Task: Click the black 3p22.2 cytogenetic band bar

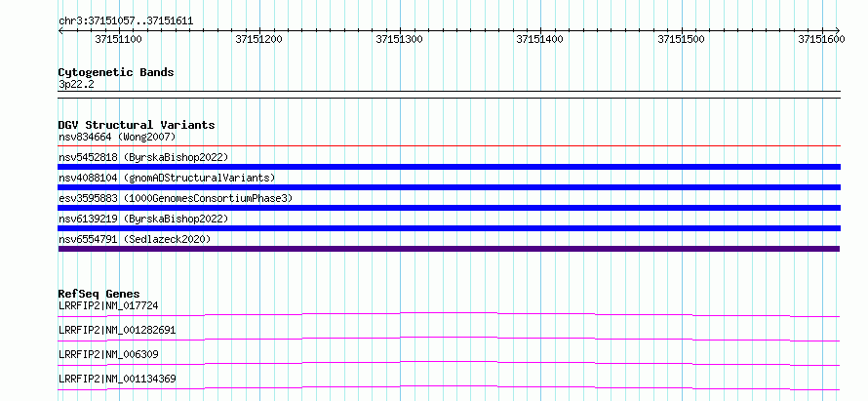Action: pos(450,95)
